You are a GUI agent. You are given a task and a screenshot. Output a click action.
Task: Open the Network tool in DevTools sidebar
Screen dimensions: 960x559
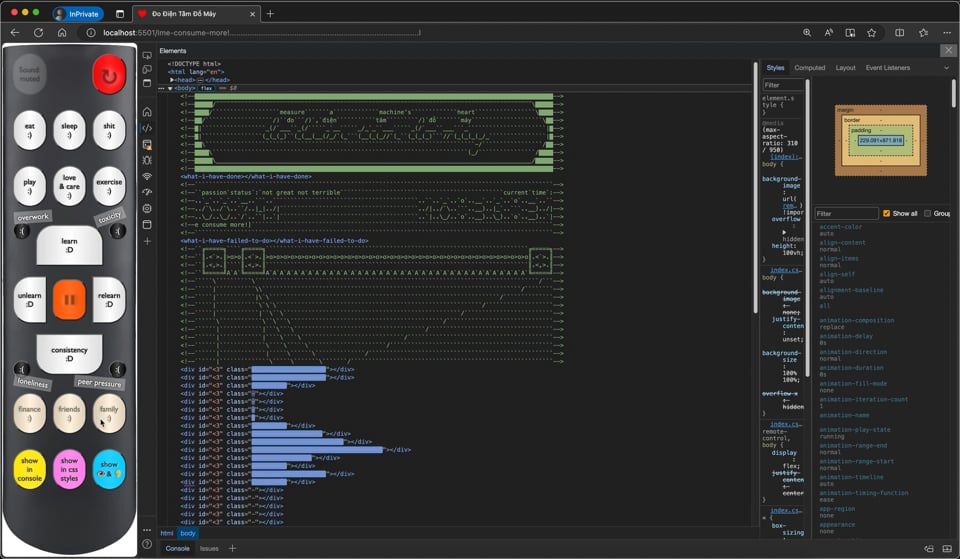click(x=147, y=176)
